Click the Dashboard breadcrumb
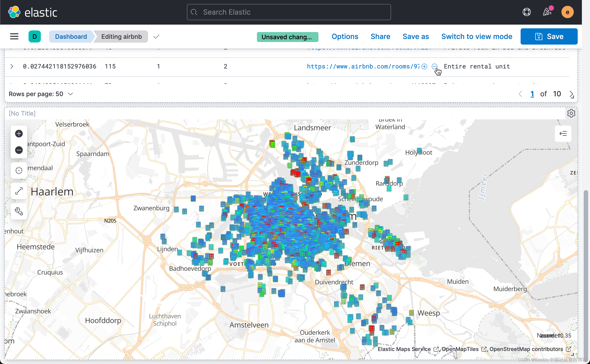The width and height of the screenshot is (590, 364). [71, 37]
